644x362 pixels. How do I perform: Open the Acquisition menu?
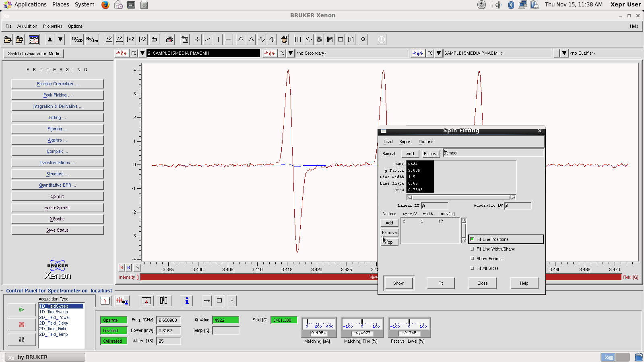tap(27, 26)
